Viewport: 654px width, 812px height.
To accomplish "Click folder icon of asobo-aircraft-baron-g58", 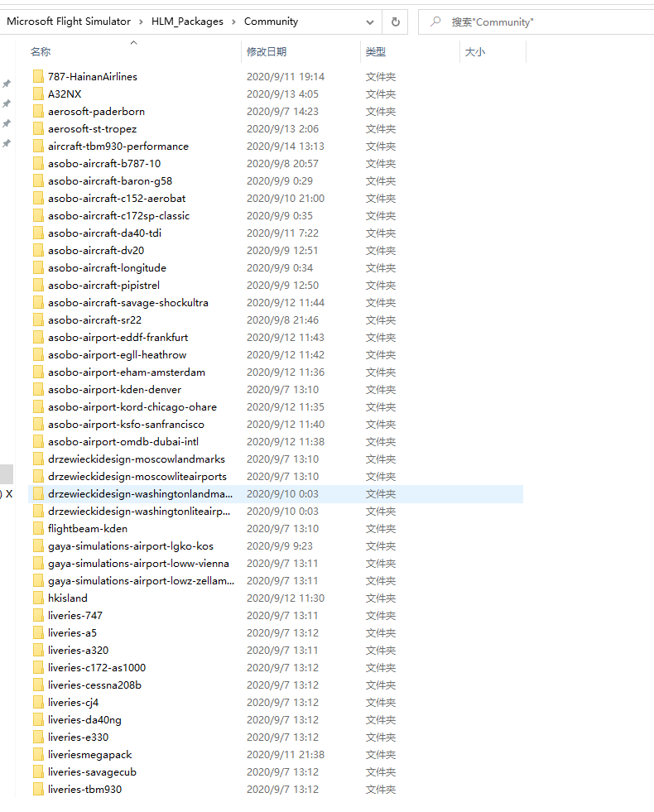I will (x=38, y=180).
